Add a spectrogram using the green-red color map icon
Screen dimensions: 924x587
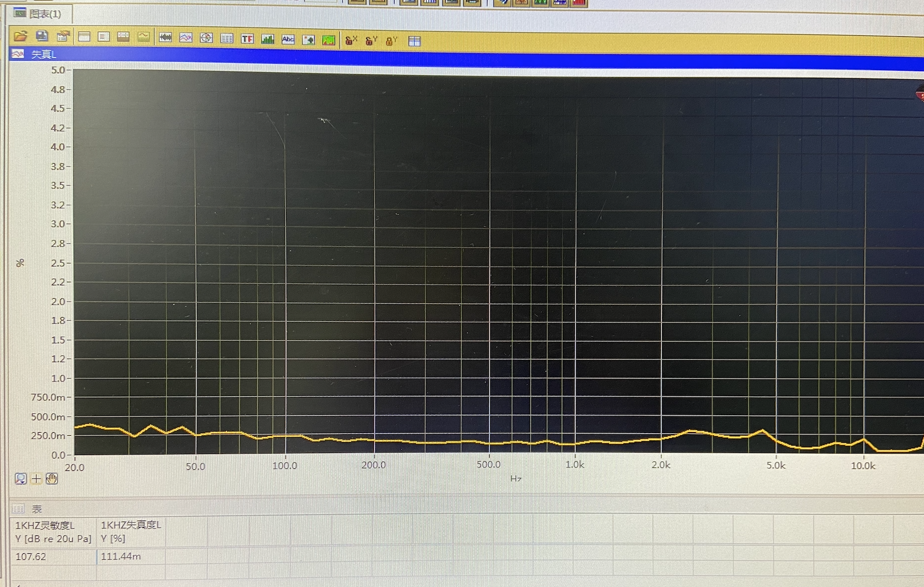[328, 40]
